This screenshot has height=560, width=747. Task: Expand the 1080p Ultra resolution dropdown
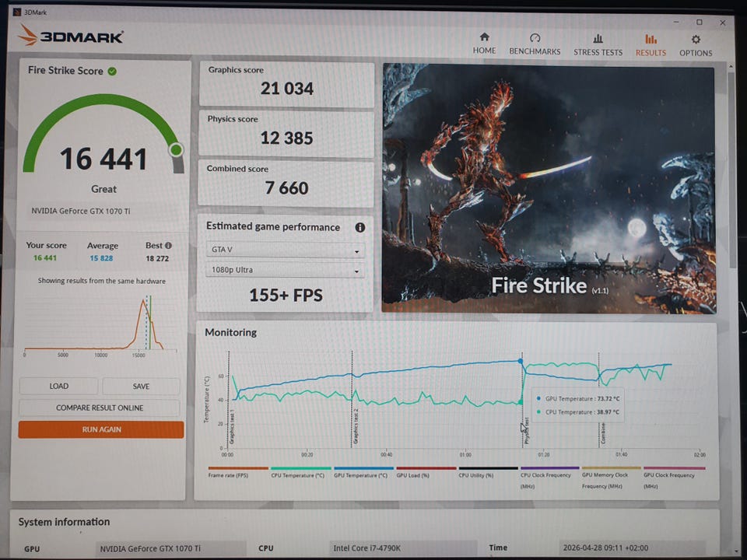[285, 271]
